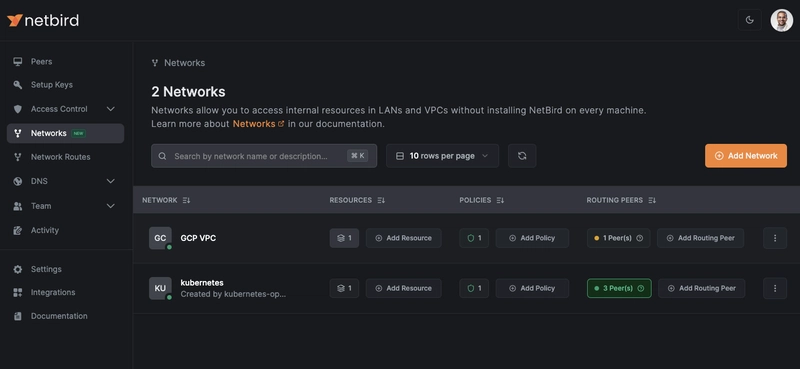Click the Team people icon
Screen dimensions: 800x369
18,206
